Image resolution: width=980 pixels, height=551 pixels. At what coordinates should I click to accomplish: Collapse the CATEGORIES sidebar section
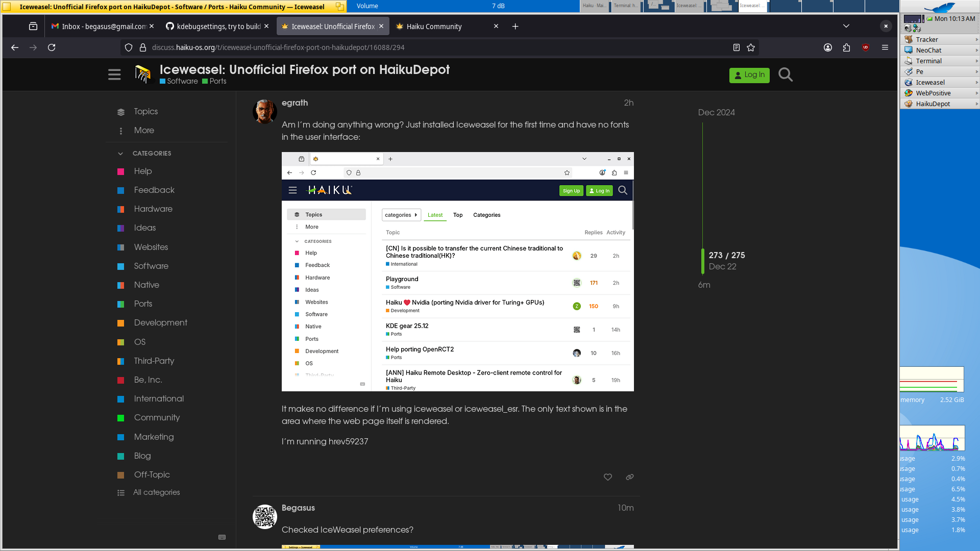(120, 154)
